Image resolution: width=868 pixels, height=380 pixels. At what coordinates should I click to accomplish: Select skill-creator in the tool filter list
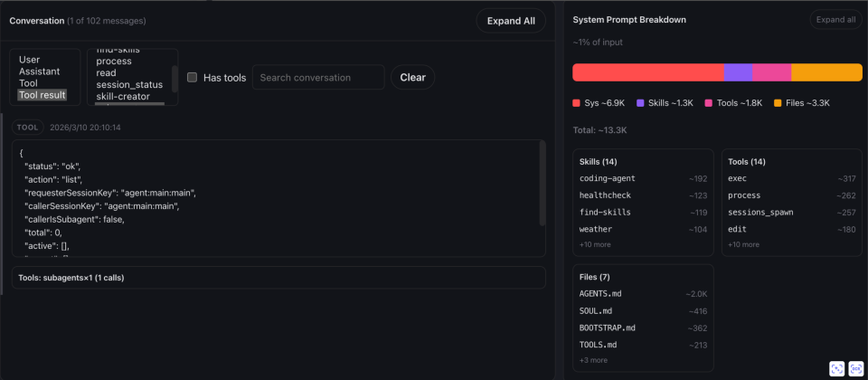123,97
